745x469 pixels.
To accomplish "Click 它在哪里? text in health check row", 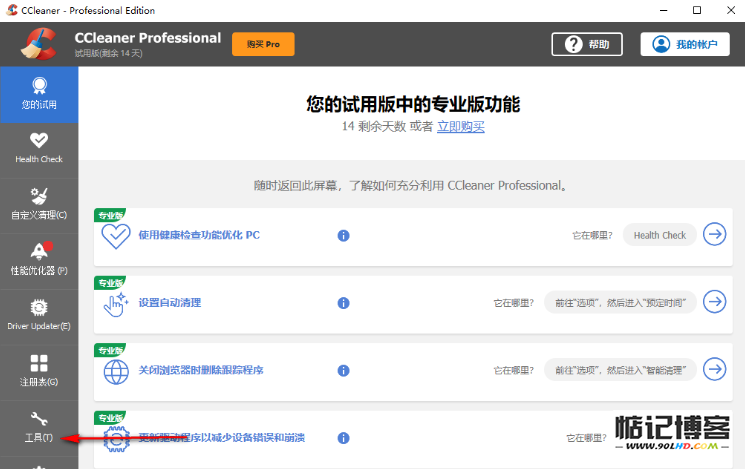I will pyautogui.click(x=592, y=235).
